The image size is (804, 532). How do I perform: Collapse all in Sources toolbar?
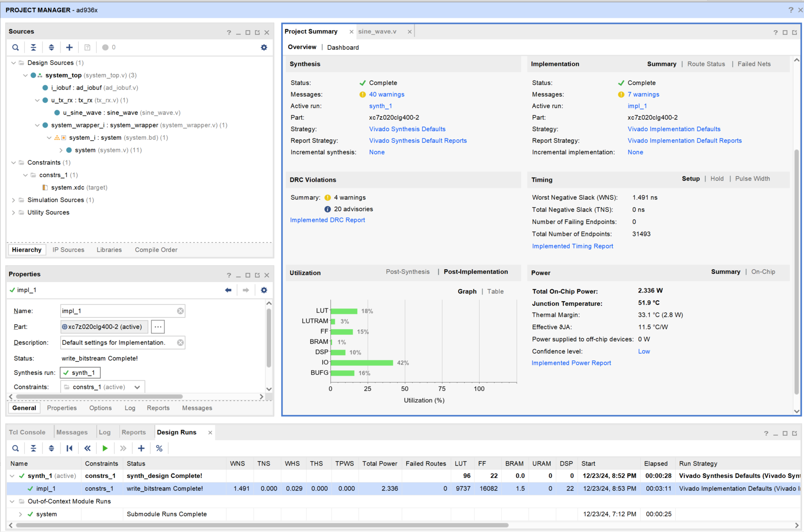tap(33, 47)
